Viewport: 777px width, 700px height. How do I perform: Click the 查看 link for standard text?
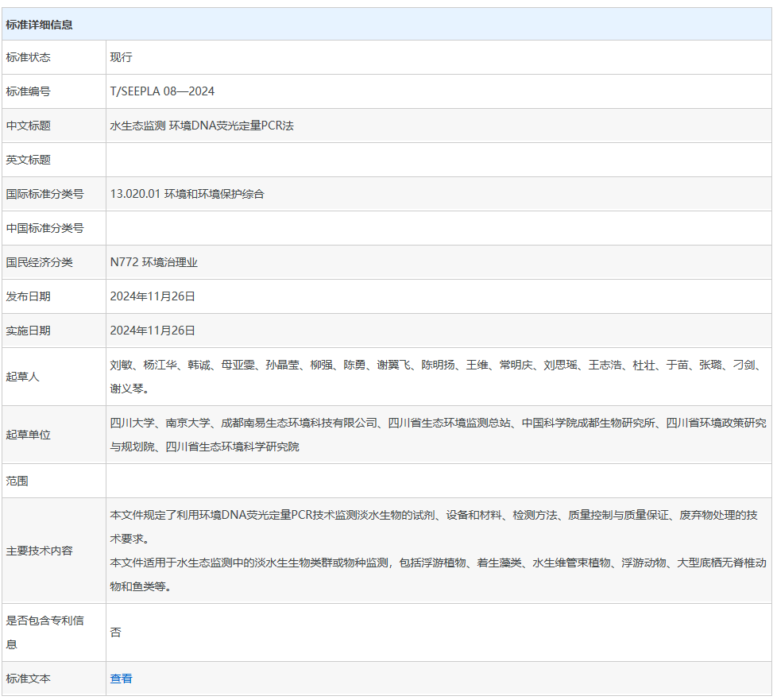click(x=121, y=679)
